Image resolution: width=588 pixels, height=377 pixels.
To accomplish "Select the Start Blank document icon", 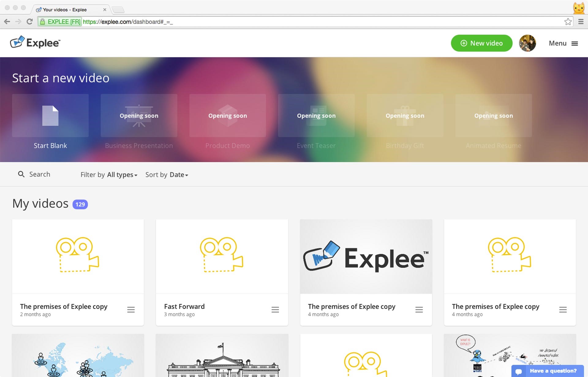I will (x=50, y=116).
